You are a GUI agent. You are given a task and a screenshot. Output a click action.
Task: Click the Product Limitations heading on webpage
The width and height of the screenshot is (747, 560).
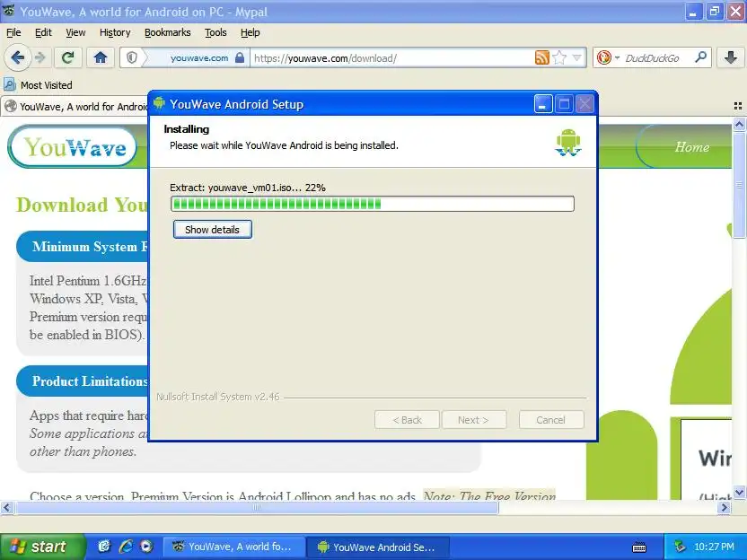pyautogui.click(x=90, y=381)
